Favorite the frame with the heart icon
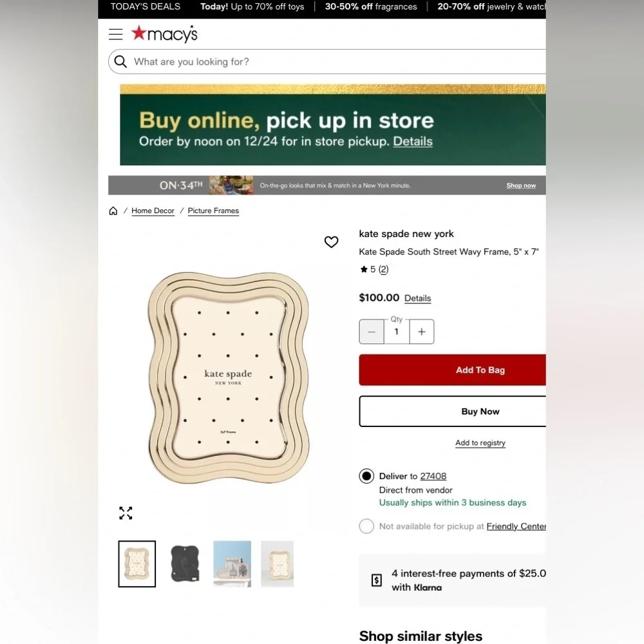The height and width of the screenshot is (644, 644). pyautogui.click(x=331, y=242)
